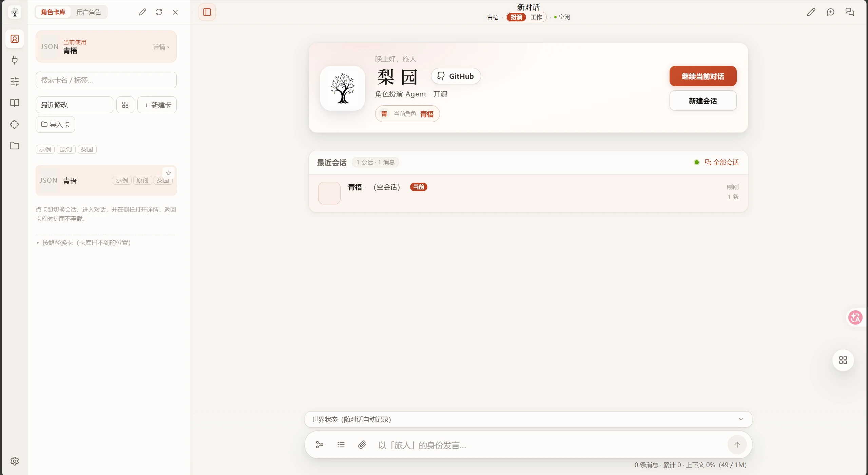The width and height of the screenshot is (868, 475).
Task: Open the folder icon in left sidebar
Action: point(15,146)
